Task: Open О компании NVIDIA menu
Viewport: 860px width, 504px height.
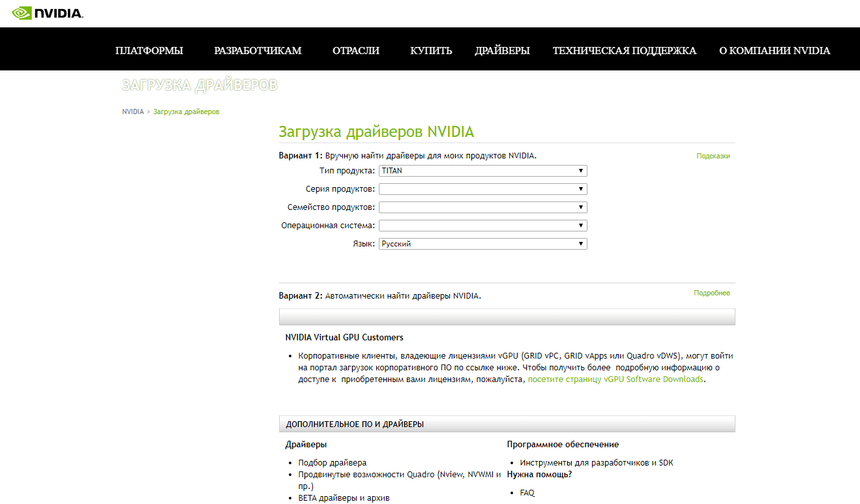Action: (775, 51)
